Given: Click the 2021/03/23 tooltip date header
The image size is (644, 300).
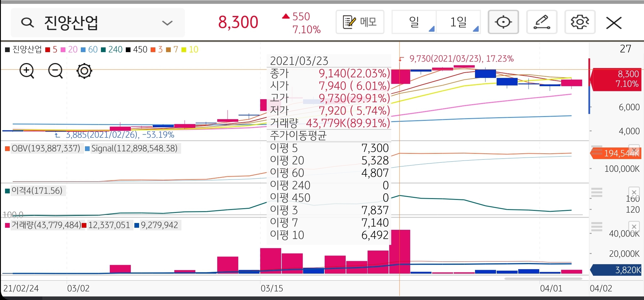Looking at the screenshot, I should pyautogui.click(x=299, y=61).
